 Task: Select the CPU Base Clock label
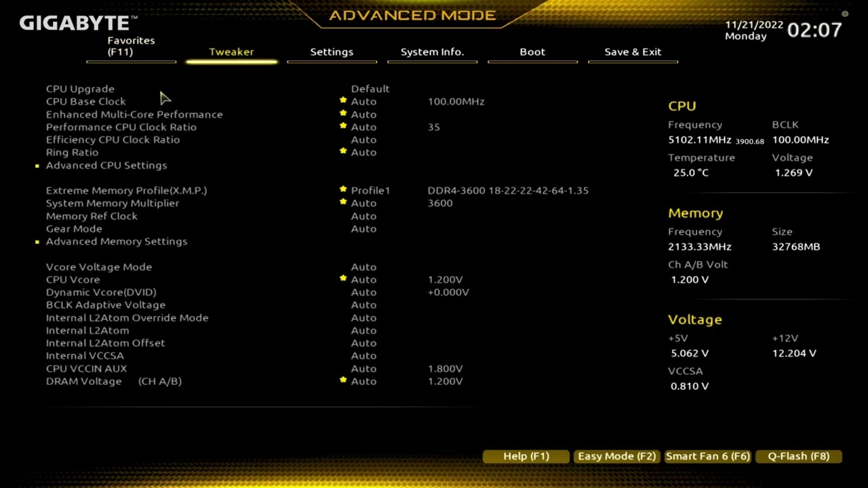85,102
